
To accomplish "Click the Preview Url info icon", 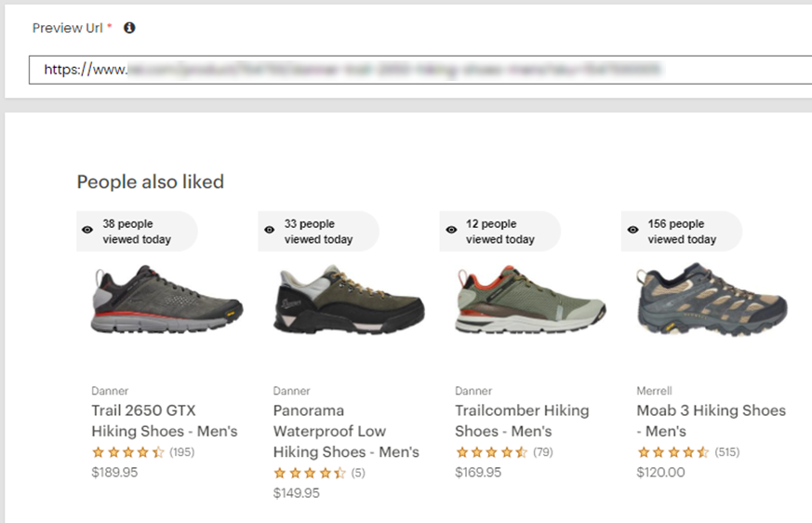I will click(129, 28).
